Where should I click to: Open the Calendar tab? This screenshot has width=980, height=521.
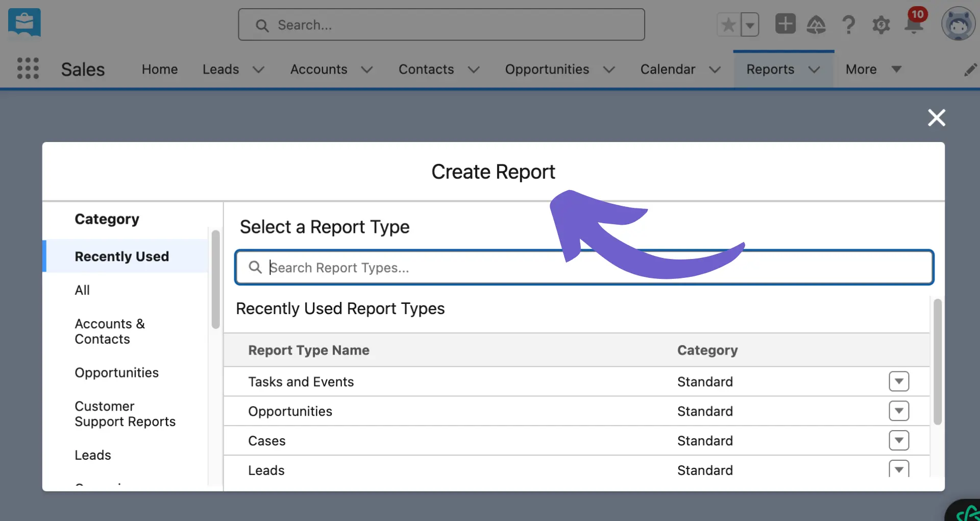point(668,69)
